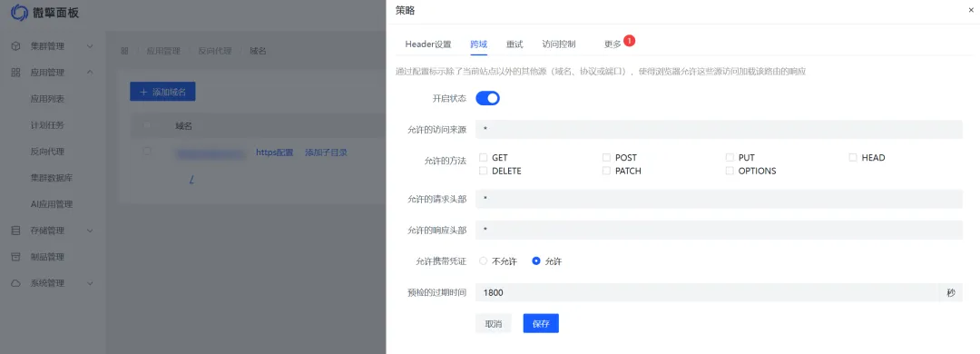Click the 添加域名 button

pyautogui.click(x=162, y=92)
